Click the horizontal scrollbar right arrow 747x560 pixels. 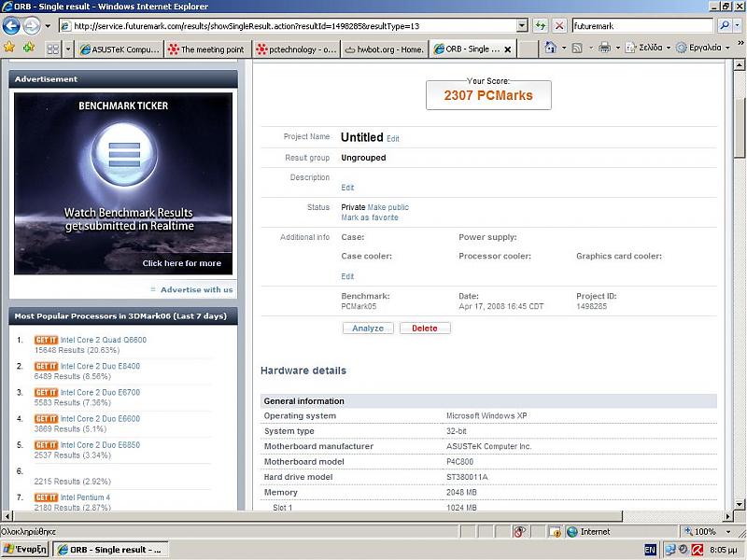(727, 516)
